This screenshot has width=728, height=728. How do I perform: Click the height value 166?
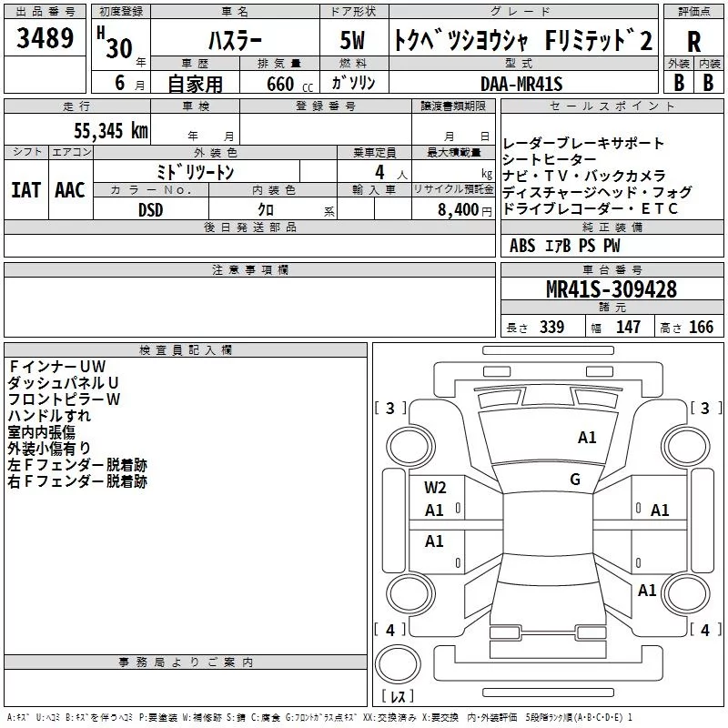click(x=701, y=327)
